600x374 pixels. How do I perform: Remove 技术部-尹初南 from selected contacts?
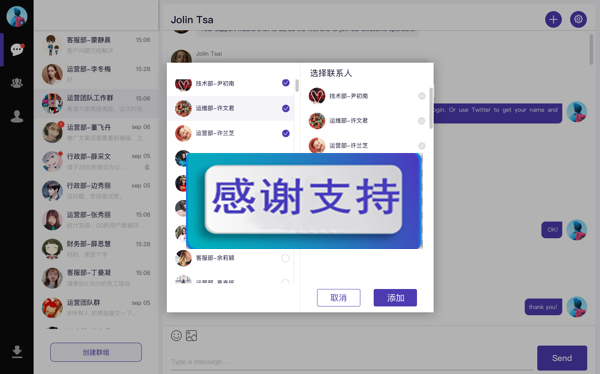pos(422,96)
